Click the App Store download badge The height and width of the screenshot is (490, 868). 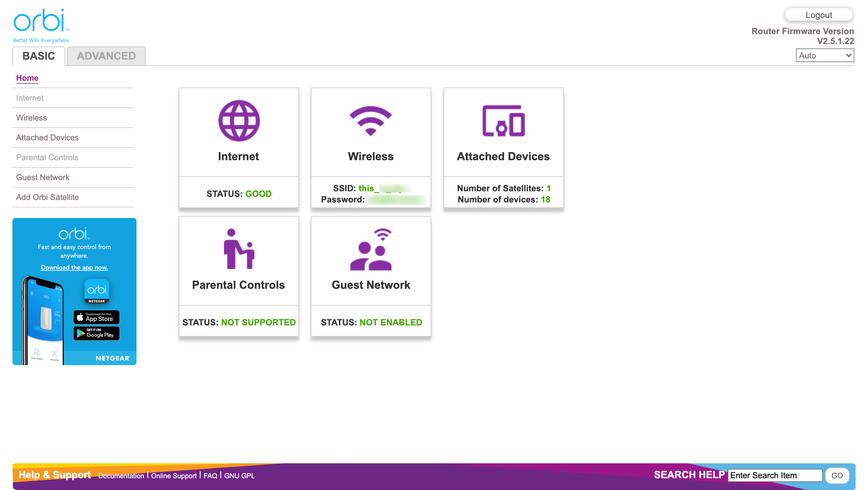[96, 317]
